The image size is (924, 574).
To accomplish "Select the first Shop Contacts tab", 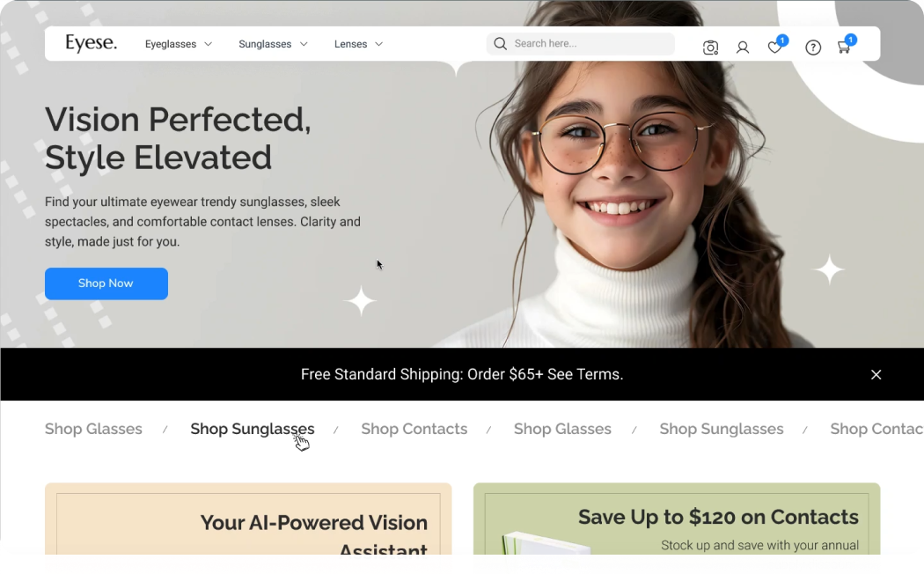I will (414, 429).
